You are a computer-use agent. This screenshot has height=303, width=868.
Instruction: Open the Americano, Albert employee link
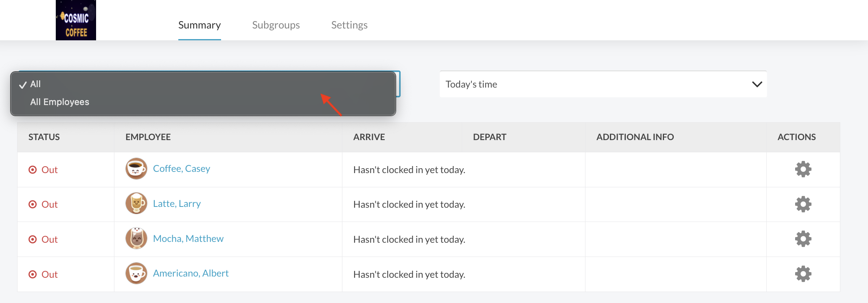191,273
